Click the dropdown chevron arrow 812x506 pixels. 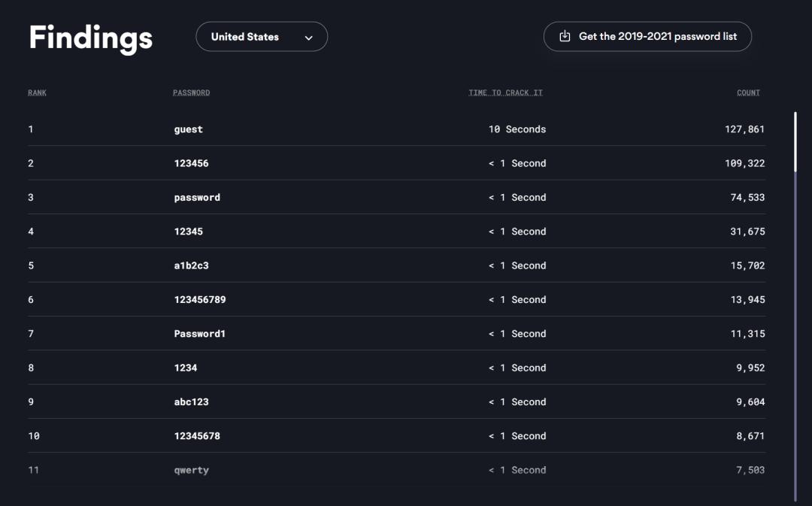(308, 38)
